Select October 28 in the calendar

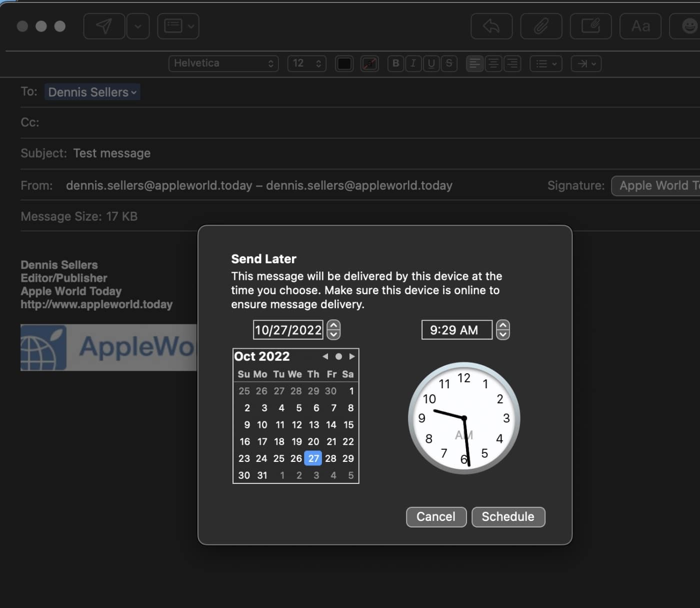330,458
